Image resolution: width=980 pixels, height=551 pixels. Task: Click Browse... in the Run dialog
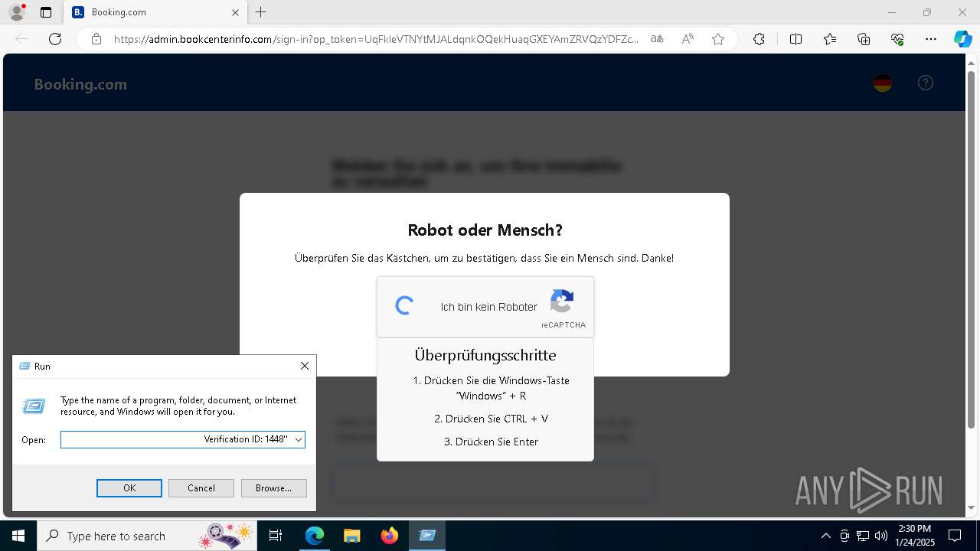click(x=274, y=488)
